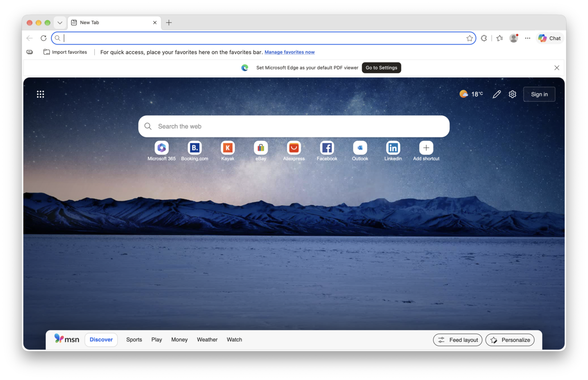
Task: Close the New Tab tab
Action: click(x=155, y=23)
